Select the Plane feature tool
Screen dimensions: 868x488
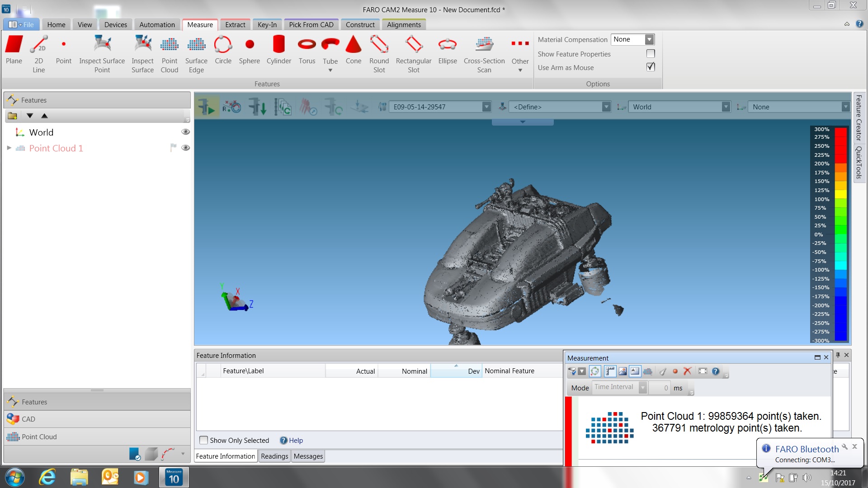[x=14, y=51]
